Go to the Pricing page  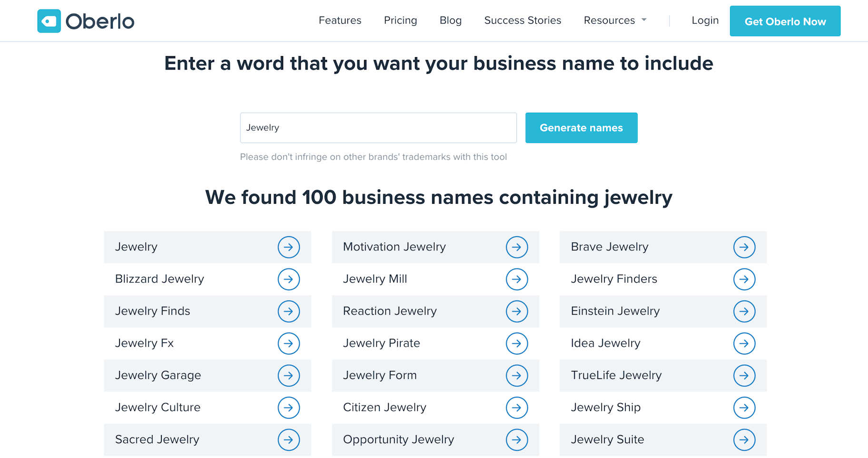[400, 20]
